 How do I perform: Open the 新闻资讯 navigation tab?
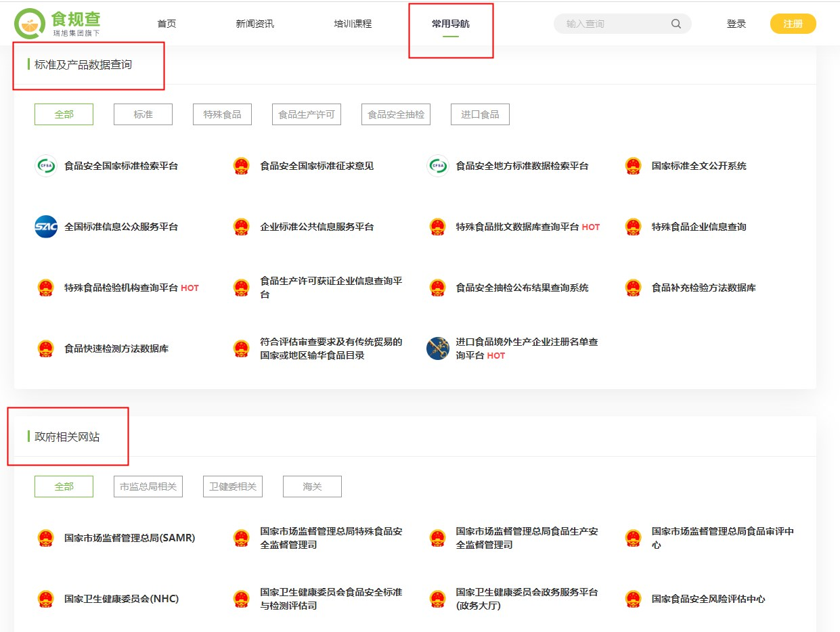pos(255,24)
